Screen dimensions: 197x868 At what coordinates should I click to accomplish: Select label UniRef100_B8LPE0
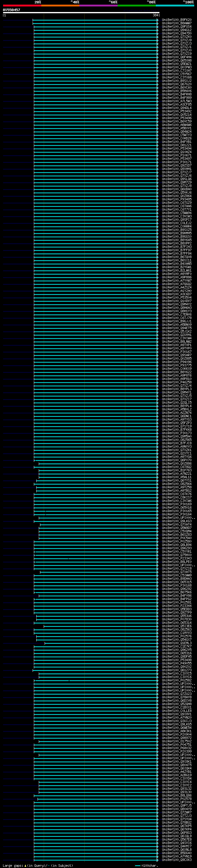click(x=176, y=562)
